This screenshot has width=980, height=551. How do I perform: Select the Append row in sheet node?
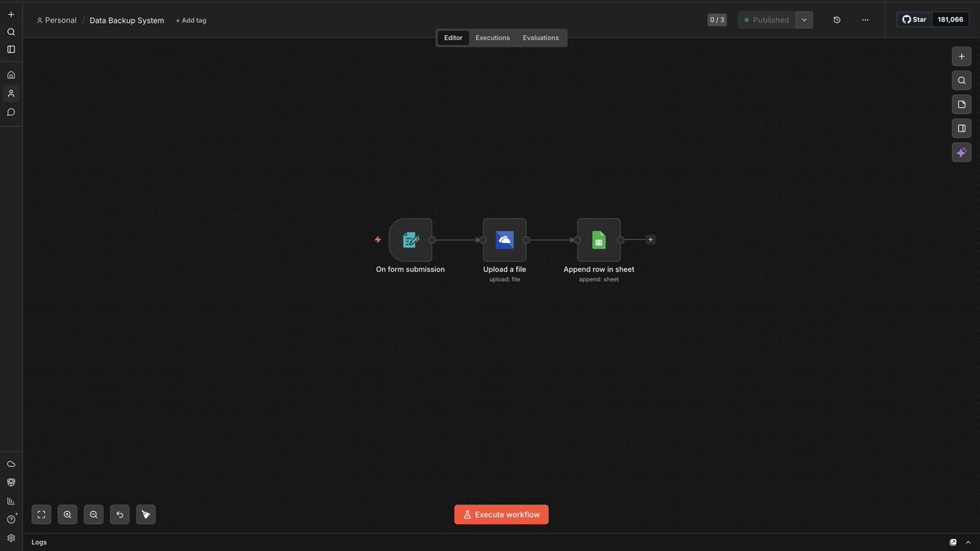(599, 240)
